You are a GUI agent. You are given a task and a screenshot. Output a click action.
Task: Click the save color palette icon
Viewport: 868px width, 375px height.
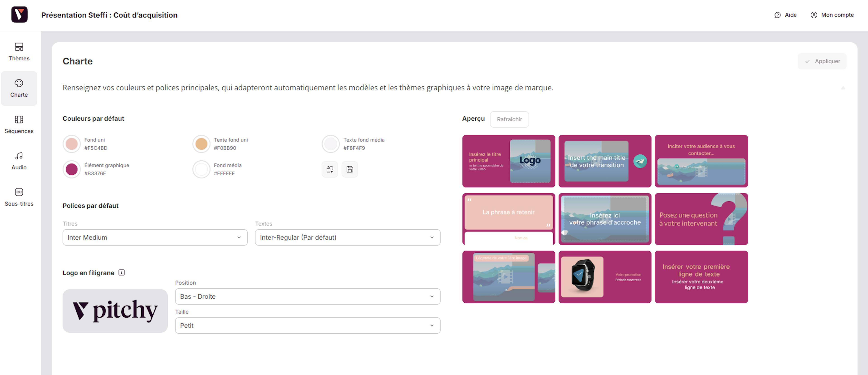(349, 169)
